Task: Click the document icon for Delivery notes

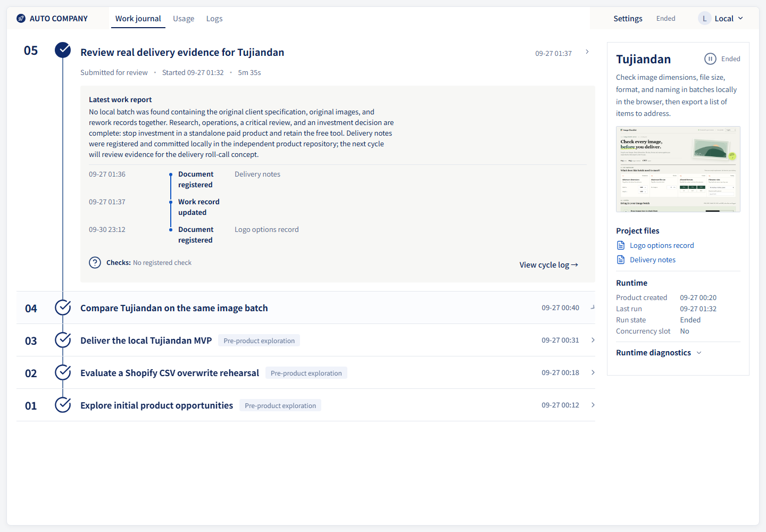Action: coord(621,260)
